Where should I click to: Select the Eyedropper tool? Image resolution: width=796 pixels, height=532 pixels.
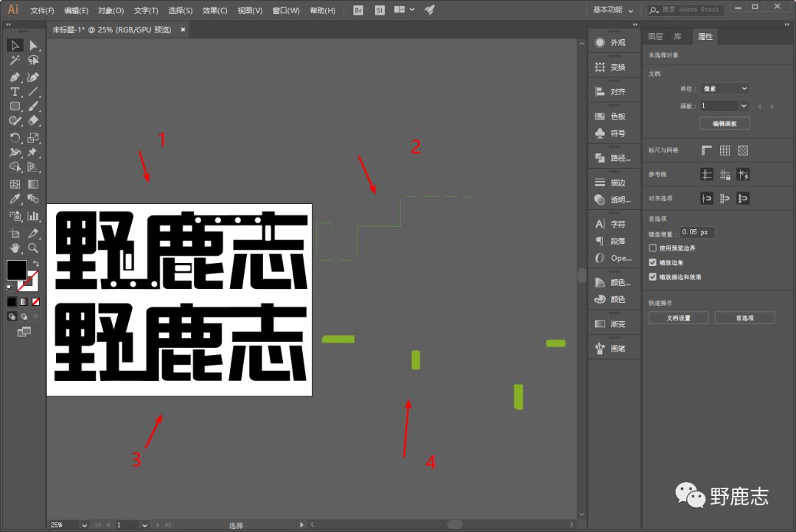pos(15,199)
